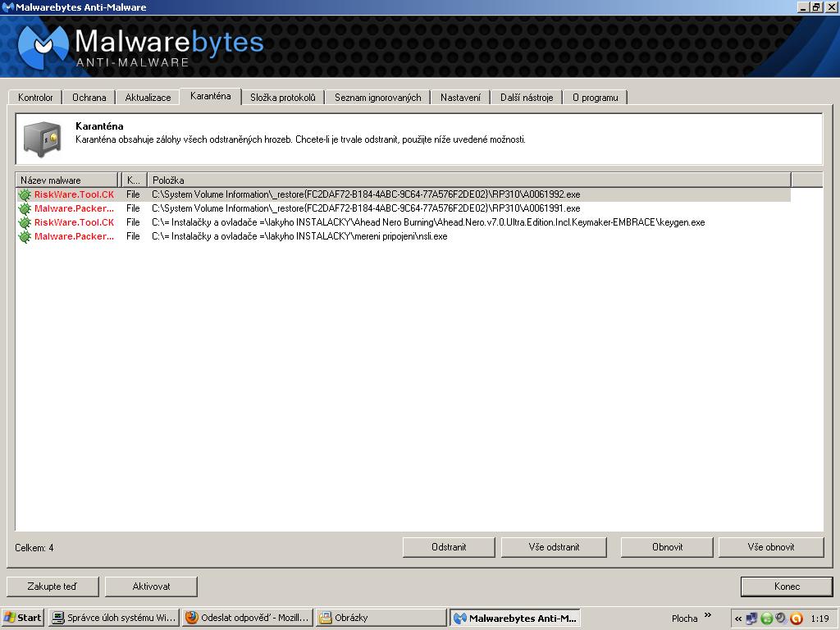Expand the Plocha toolbar » chevron
Viewport: 840px width, 630px height.
click(x=708, y=615)
